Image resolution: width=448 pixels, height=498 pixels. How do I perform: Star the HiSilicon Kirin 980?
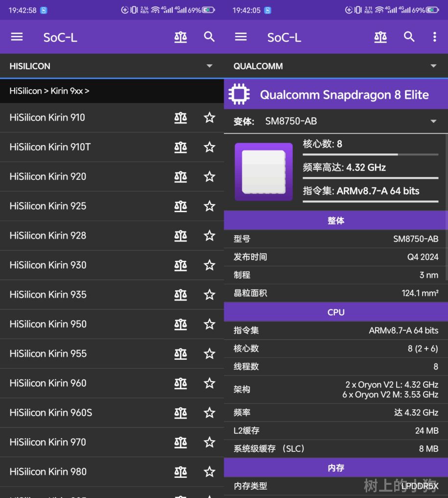point(210,472)
